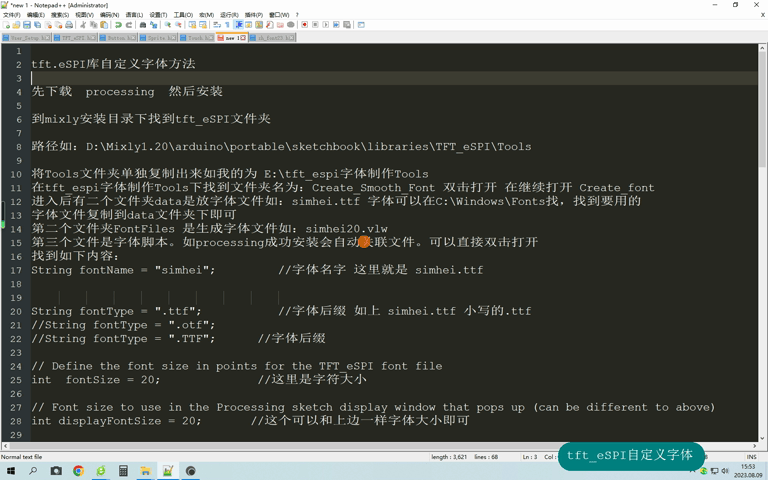Click the save recorded macro icon

click(347, 24)
